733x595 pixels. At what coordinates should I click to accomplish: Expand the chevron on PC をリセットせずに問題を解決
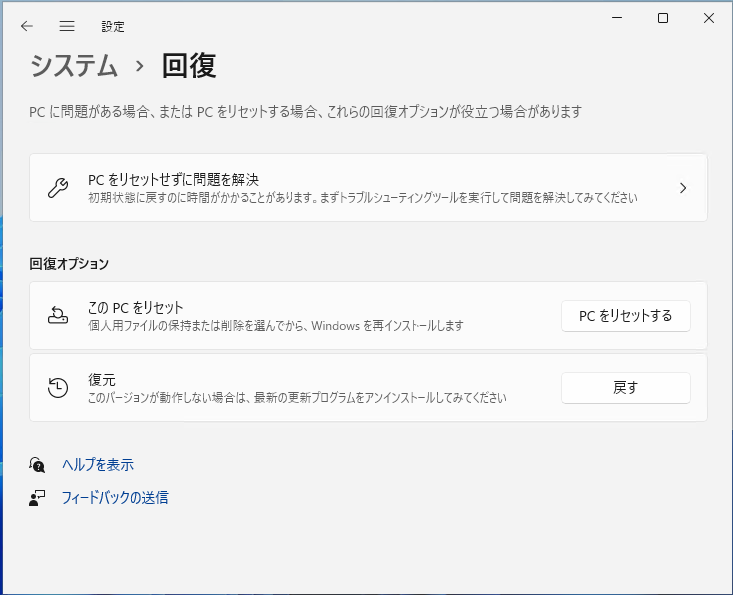point(683,188)
